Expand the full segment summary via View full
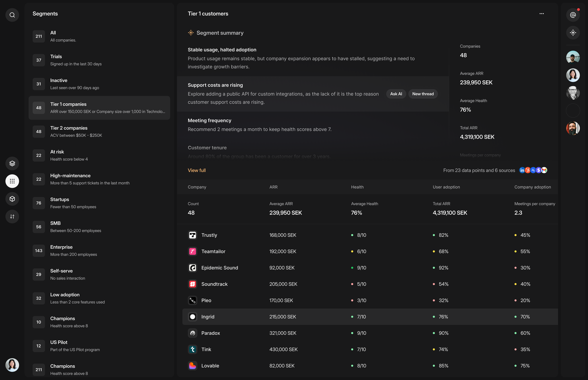 (x=197, y=170)
